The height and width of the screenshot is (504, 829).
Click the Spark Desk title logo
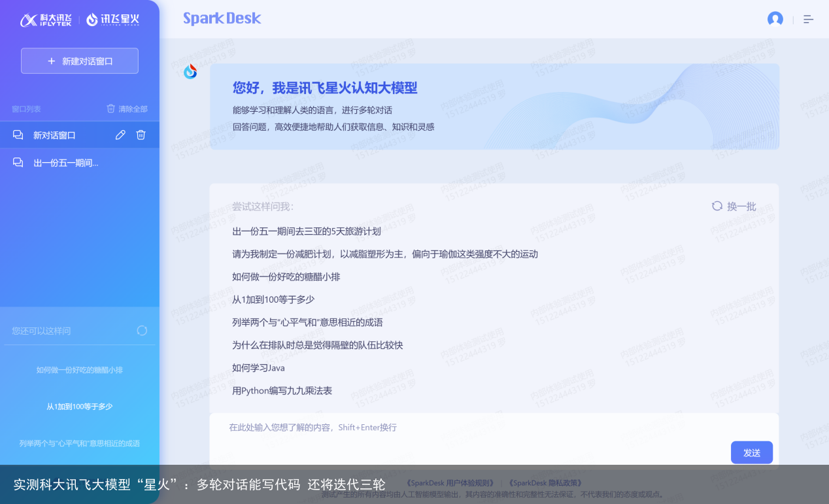pyautogui.click(x=222, y=19)
